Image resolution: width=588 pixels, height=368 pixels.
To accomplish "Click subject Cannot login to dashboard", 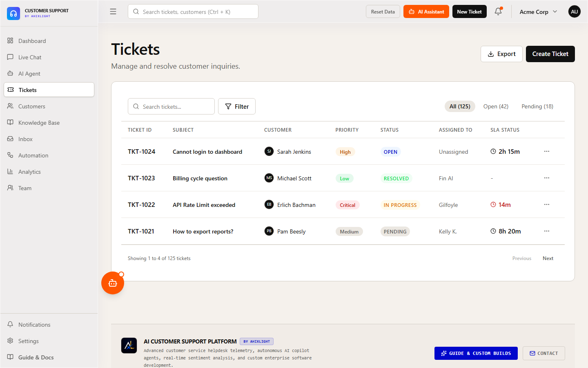I will click(207, 152).
